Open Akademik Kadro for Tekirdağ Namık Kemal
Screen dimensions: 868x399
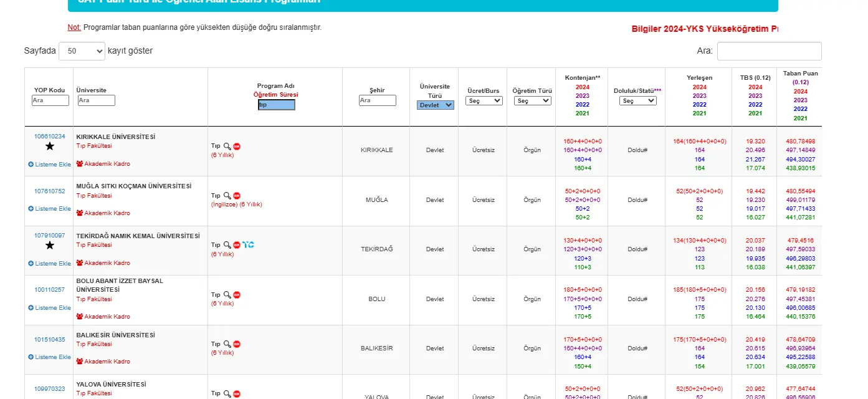(x=103, y=263)
